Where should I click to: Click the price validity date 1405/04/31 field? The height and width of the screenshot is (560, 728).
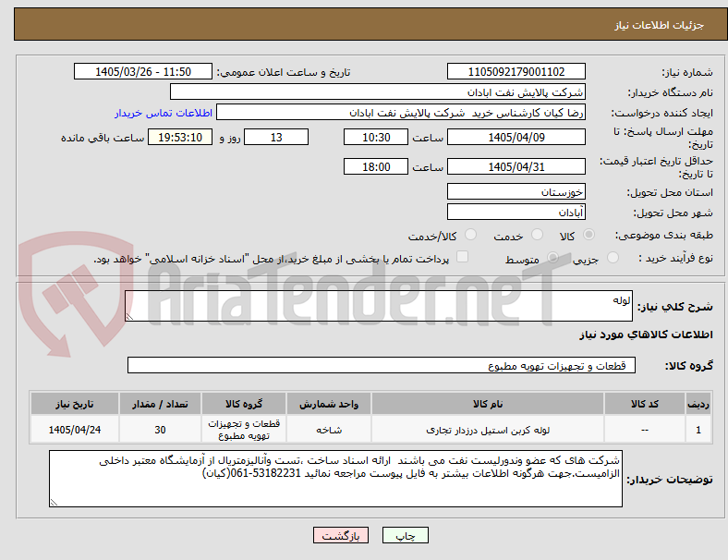tap(516, 166)
